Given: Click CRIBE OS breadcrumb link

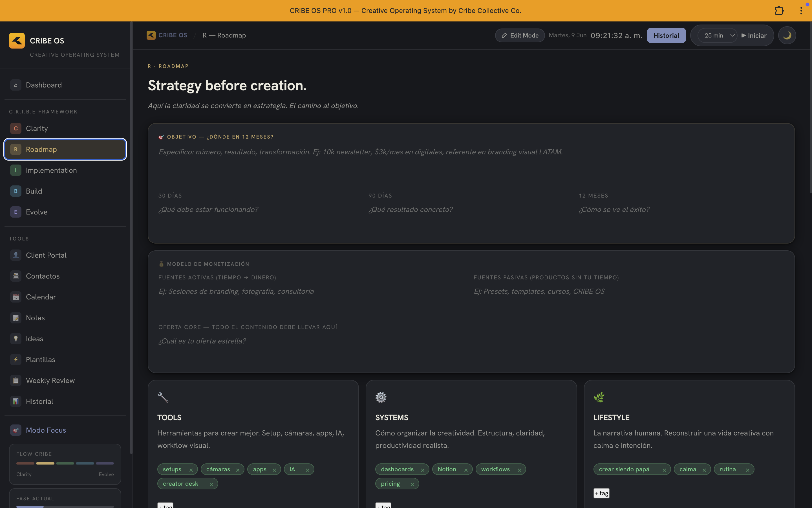Looking at the screenshot, I should [x=173, y=35].
